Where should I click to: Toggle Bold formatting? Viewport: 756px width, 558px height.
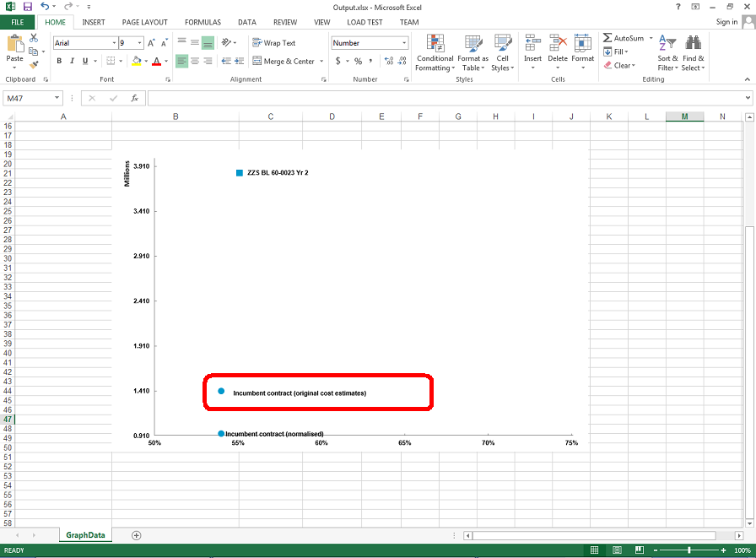click(x=59, y=61)
